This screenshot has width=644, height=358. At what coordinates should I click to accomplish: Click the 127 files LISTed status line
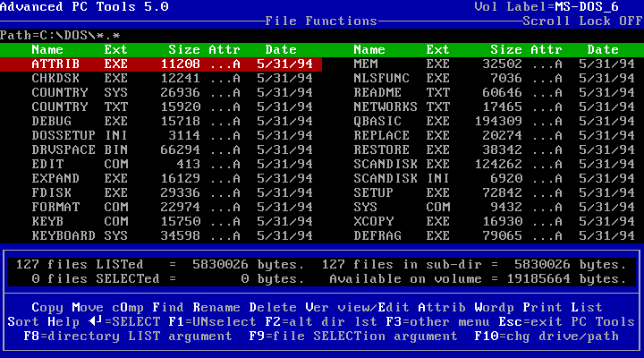(x=160, y=265)
